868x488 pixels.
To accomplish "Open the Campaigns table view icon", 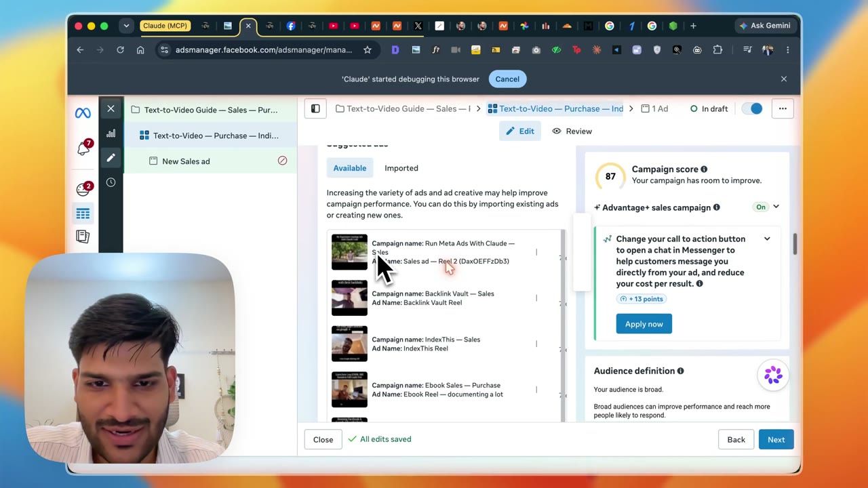I will coord(83,214).
